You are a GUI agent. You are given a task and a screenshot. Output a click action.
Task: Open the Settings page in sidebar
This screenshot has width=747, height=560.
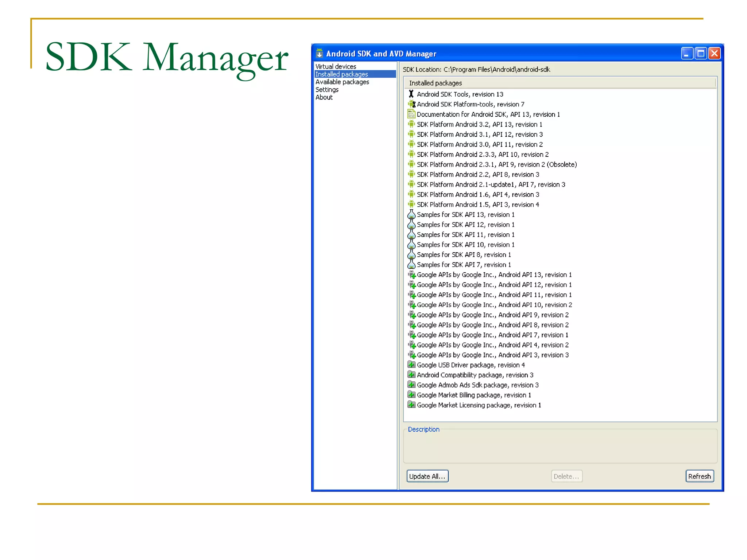[x=327, y=90]
